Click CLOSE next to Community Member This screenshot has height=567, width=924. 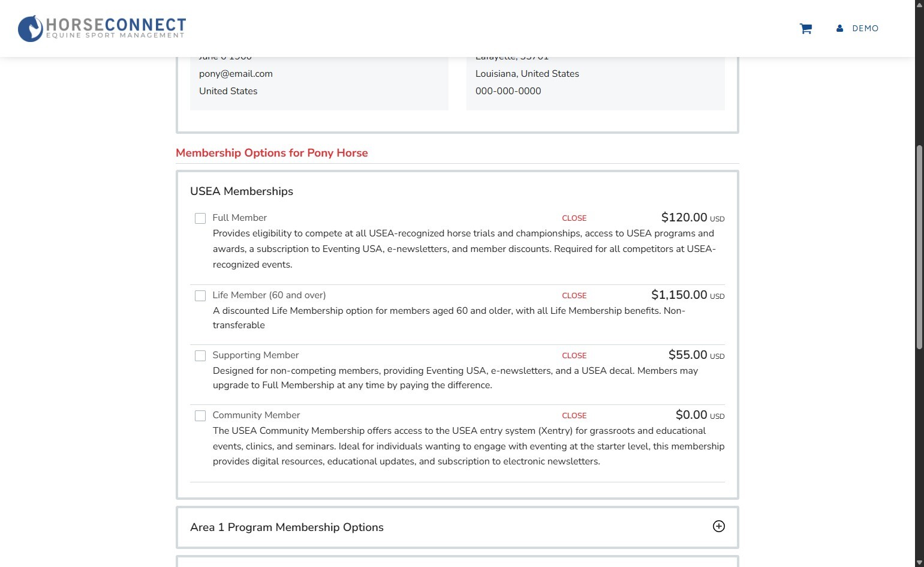click(x=574, y=416)
